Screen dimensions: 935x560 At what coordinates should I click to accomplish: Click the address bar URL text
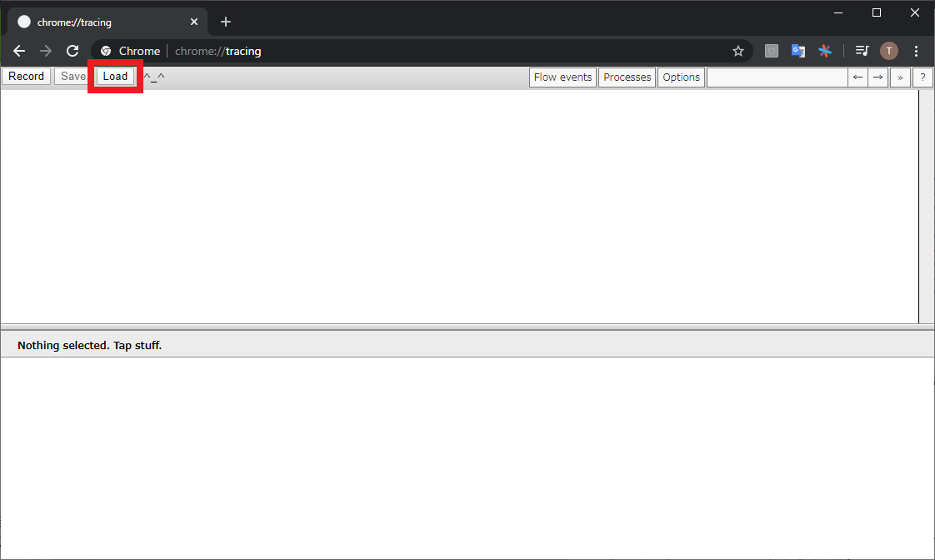pyautogui.click(x=218, y=52)
